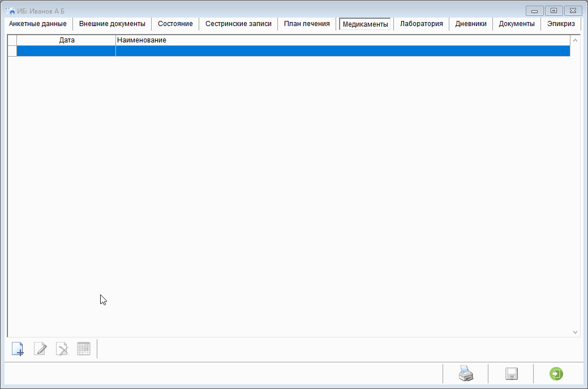Click the add new record icon

18,349
